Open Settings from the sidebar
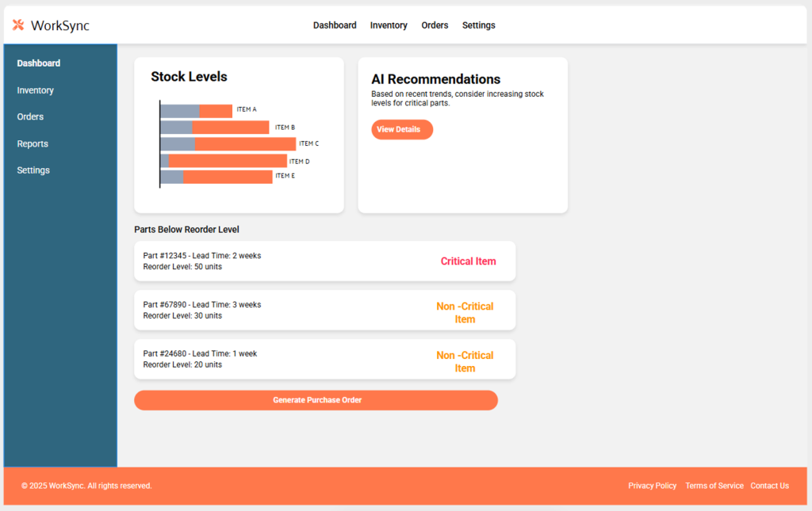Screen dimensions: 812x511 pos(33,170)
